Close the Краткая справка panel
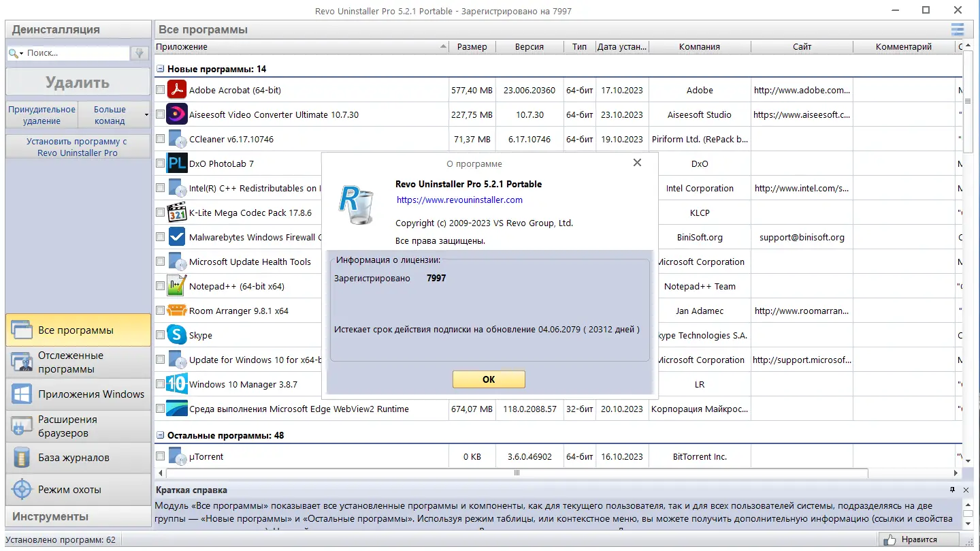 point(966,490)
